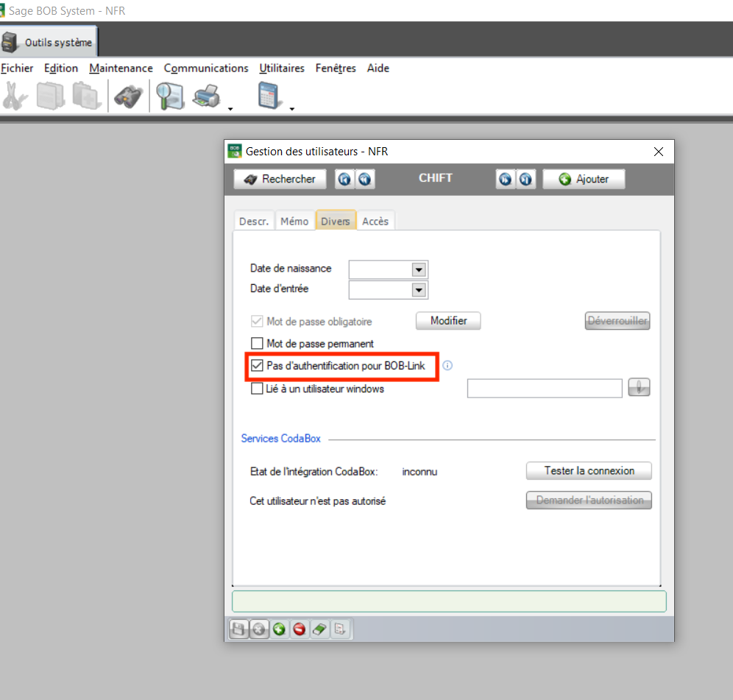Click the document list icon at bottom
Viewport: 733px width, 700px height.
click(x=340, y=629)
